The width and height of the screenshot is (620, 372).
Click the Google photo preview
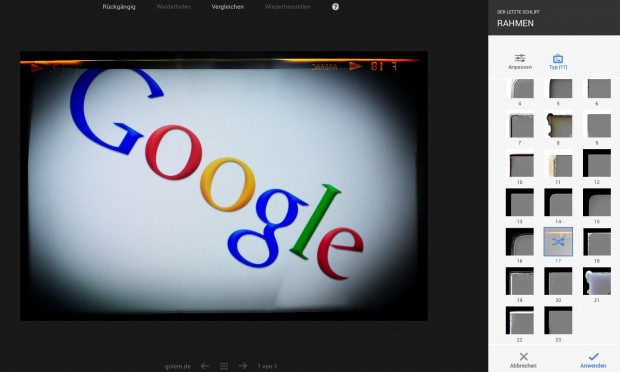click(224, 186)
